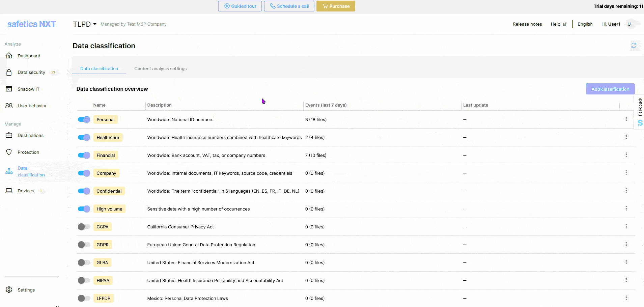Open the English language selector

[x=585, y=24]
